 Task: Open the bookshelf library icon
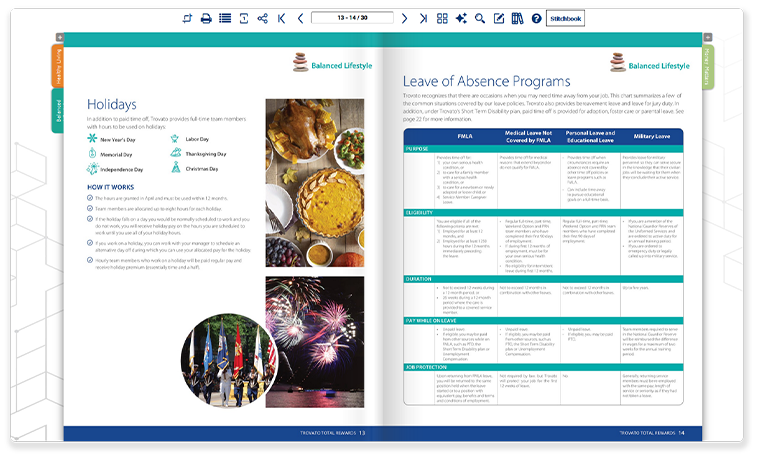(x=517, y=18)
